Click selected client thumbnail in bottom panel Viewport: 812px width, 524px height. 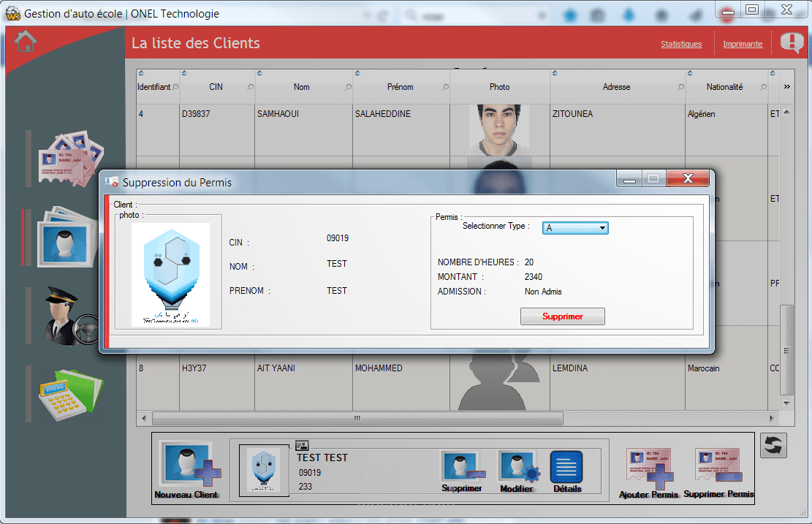pyautogui.click(x=264, y=470)
